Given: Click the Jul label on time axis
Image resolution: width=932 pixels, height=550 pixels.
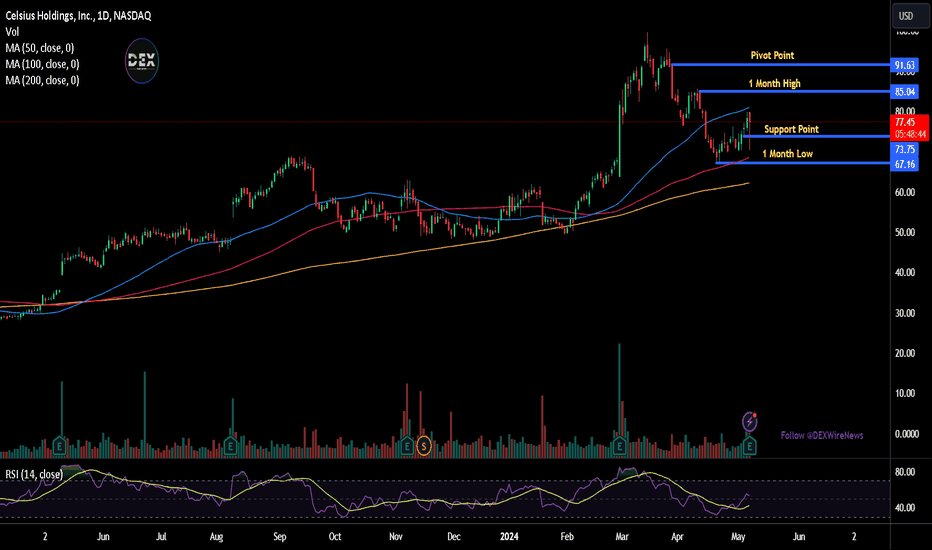Looking at the screenshot, I should click(161, 536).
